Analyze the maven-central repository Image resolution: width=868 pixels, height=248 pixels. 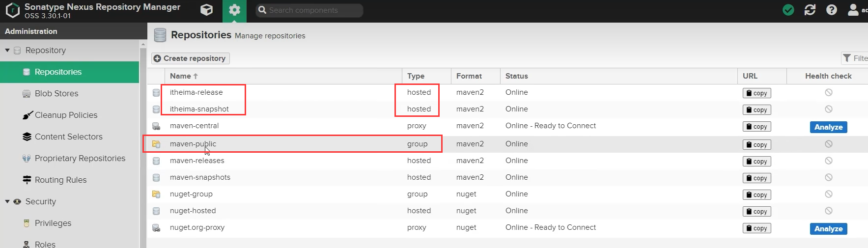pyautogui.click(x=828, y=127)
